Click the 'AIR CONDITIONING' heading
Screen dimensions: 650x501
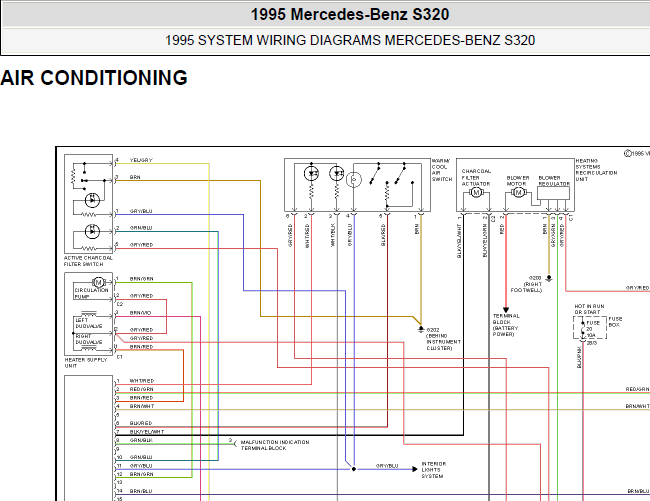94,78
